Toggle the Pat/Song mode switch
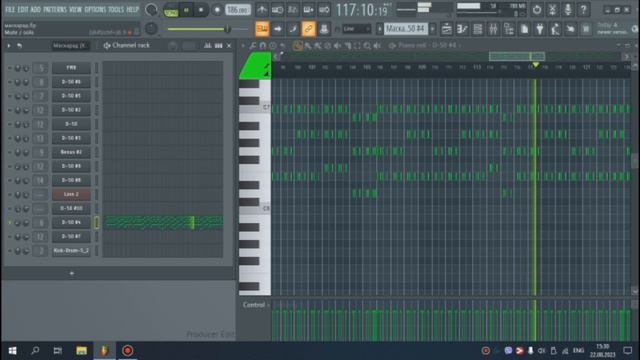 coord(171,10)
